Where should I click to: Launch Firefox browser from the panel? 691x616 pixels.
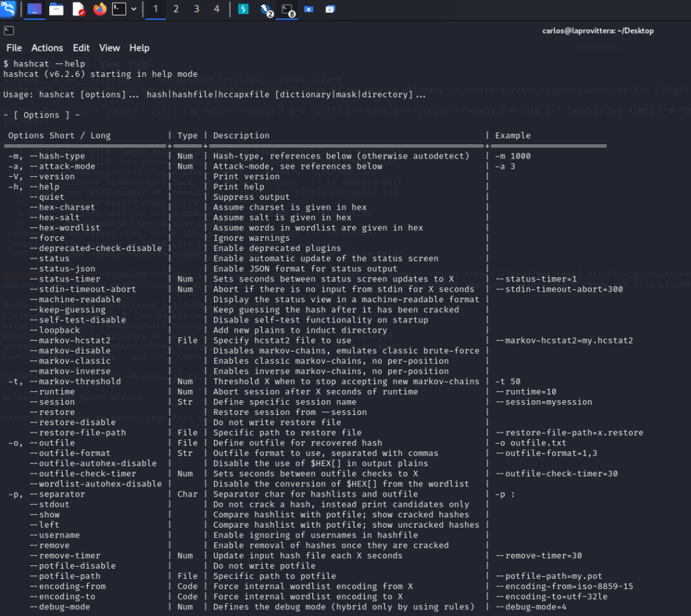coord(100,9)
